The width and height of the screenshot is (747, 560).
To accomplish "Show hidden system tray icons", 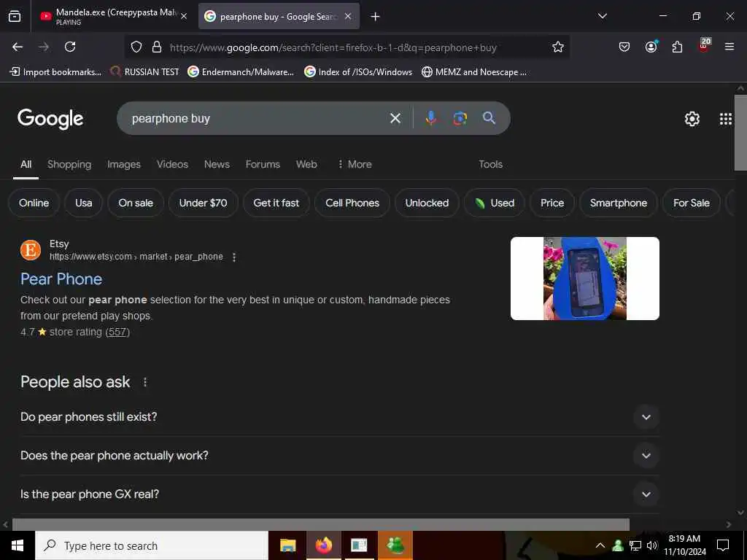I will (x=600, y=545).
